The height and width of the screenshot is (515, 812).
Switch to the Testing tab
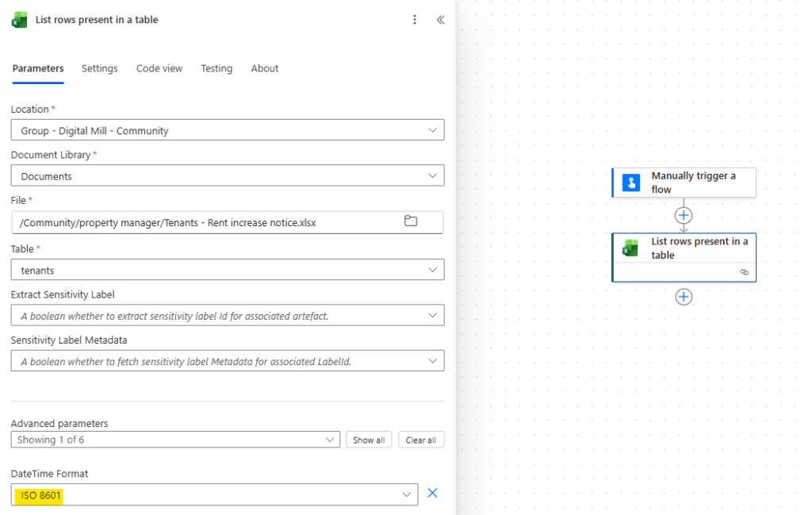tap(216, 68)
